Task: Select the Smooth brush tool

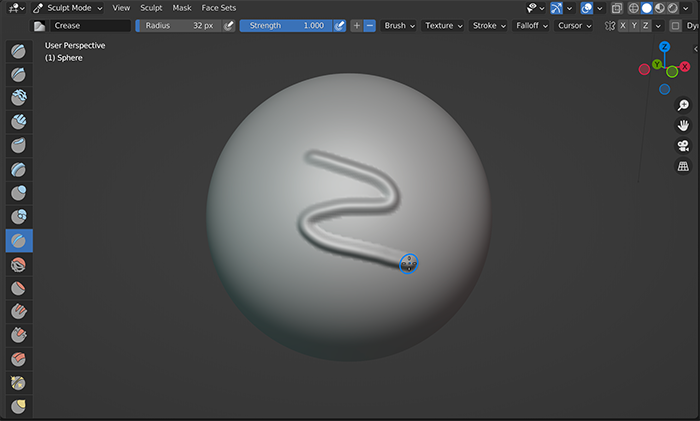Action: tap(19, 265)
